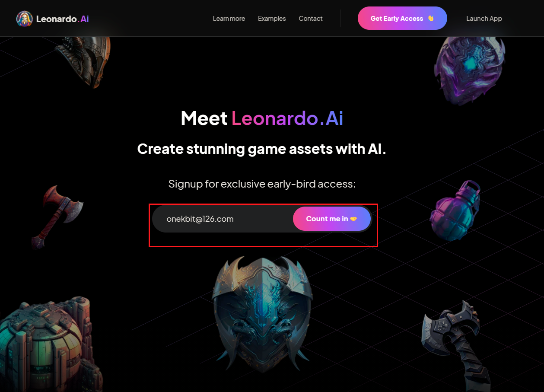
Task: Click the Create stunning game assets tagline
Action: point(261,149)
